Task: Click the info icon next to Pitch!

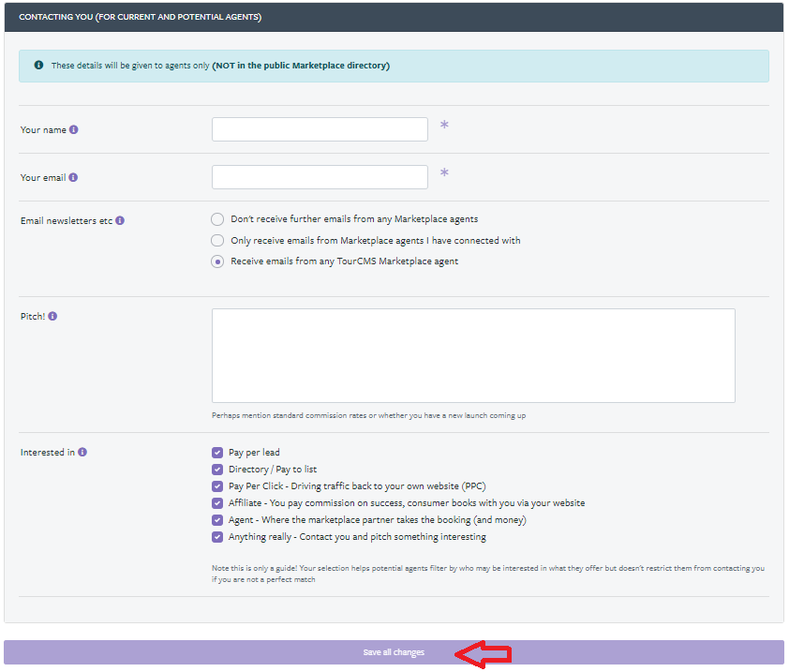Action: (52, 316)
